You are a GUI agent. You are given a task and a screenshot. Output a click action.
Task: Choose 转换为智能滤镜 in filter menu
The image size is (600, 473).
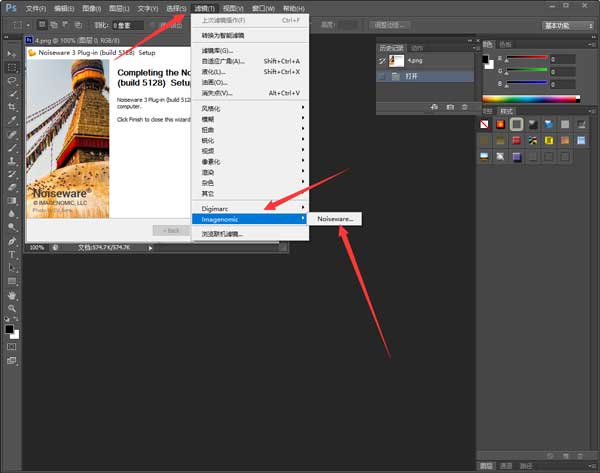(250, 36)
